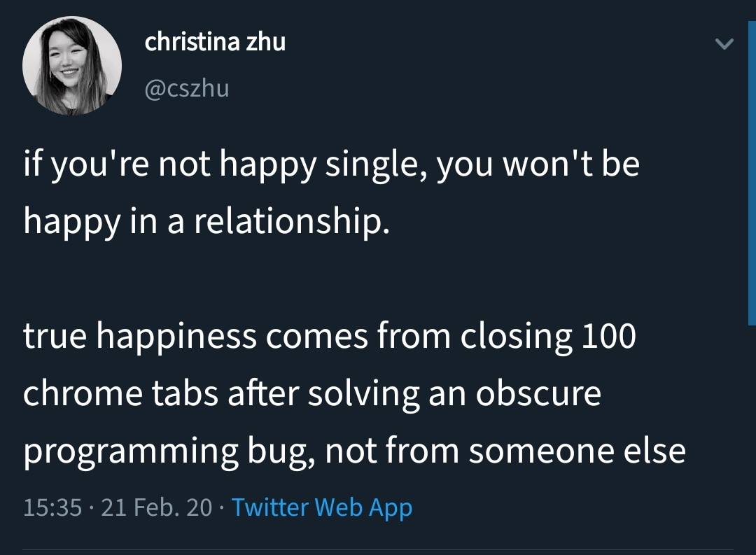Click the word "relationship" in the tweet
Screen dimensions: 756x555
coord(287,221)
